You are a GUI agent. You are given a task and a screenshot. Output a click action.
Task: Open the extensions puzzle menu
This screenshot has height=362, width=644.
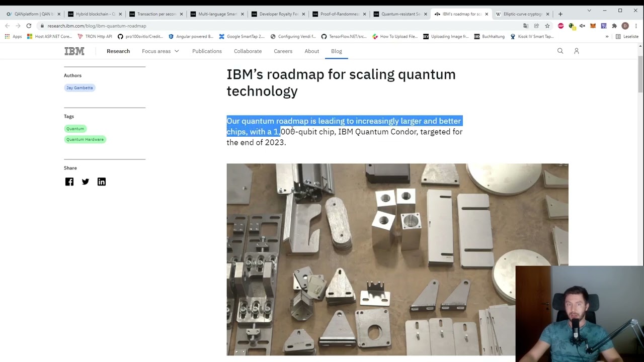pyautogui.click(x=614, y=26)
